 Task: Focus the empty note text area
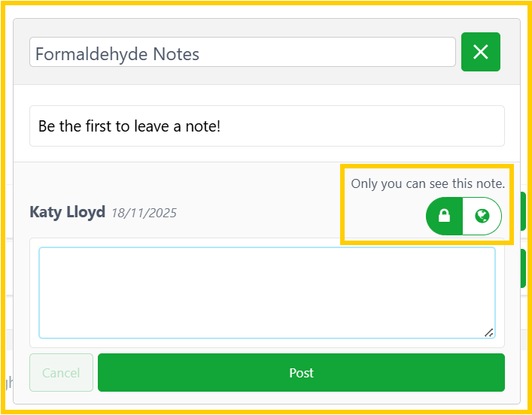click(x=266, y=292)
